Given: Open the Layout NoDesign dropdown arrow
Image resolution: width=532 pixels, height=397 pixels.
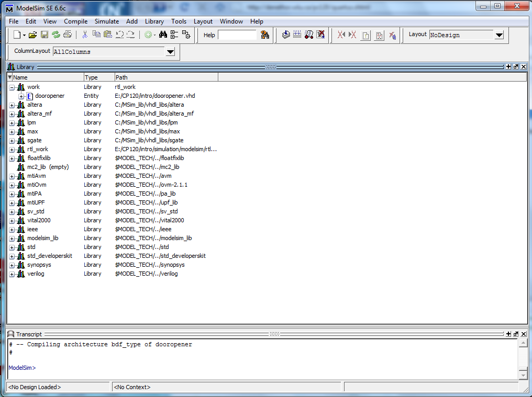Looking at the screenshot, I should coord(499,35).
